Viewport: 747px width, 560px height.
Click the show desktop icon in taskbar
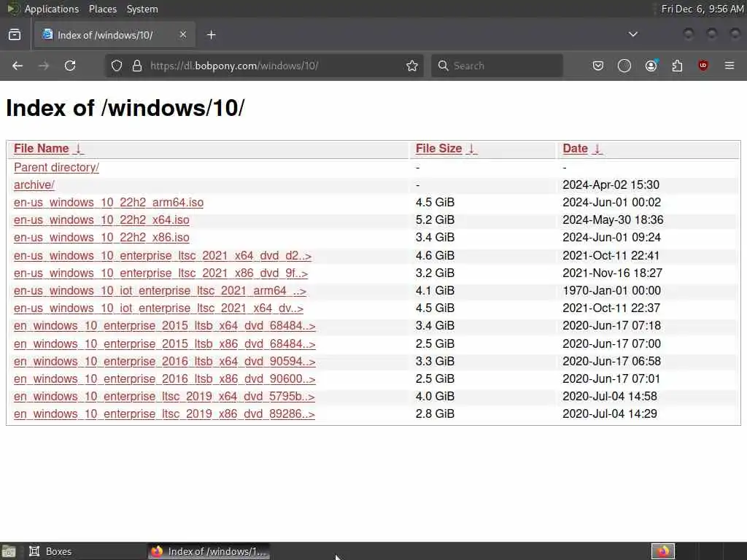pos(9,552)
